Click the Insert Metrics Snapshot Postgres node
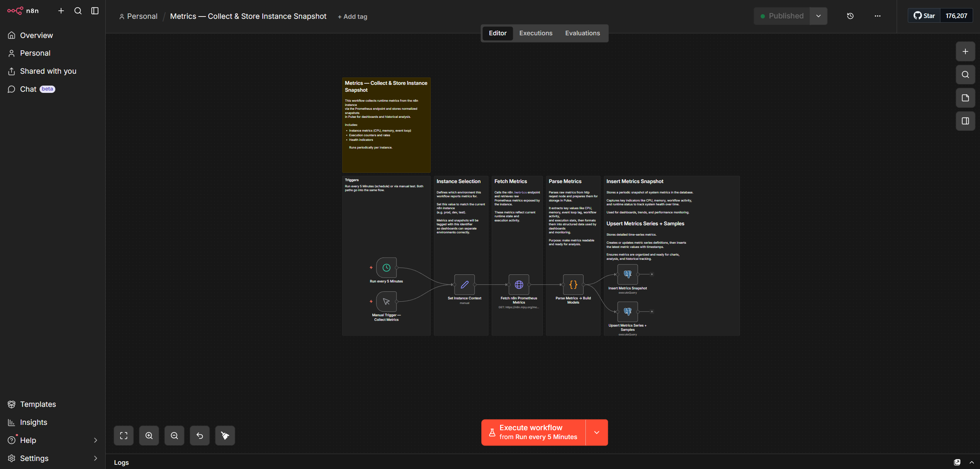 627,274
